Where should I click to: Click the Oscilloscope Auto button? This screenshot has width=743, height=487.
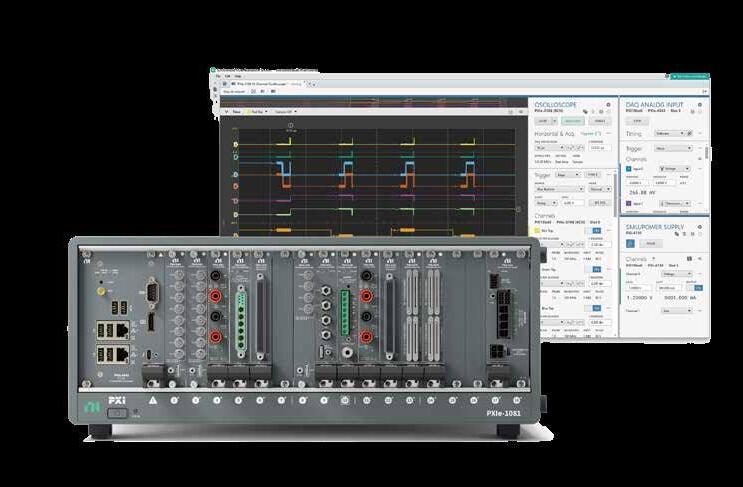(542, 121)
